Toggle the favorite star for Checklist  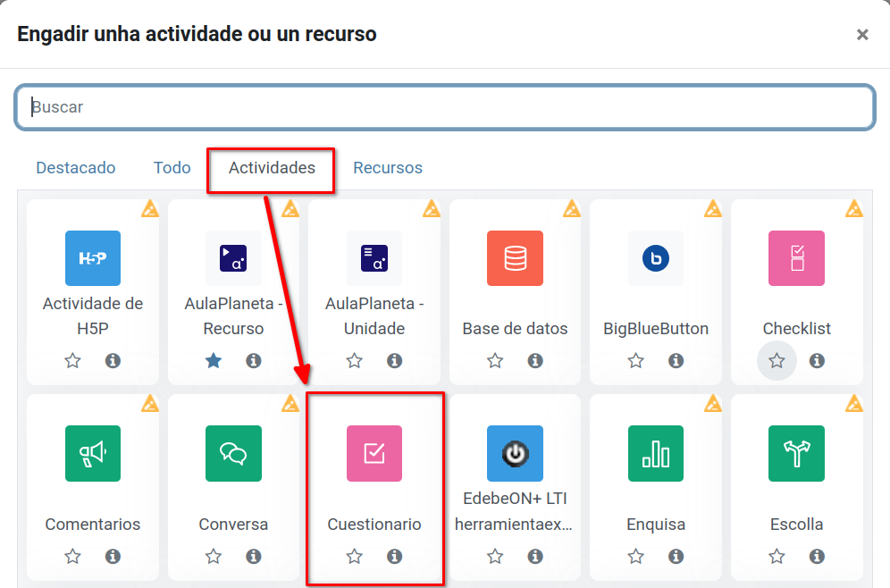[x=777, y=360]
